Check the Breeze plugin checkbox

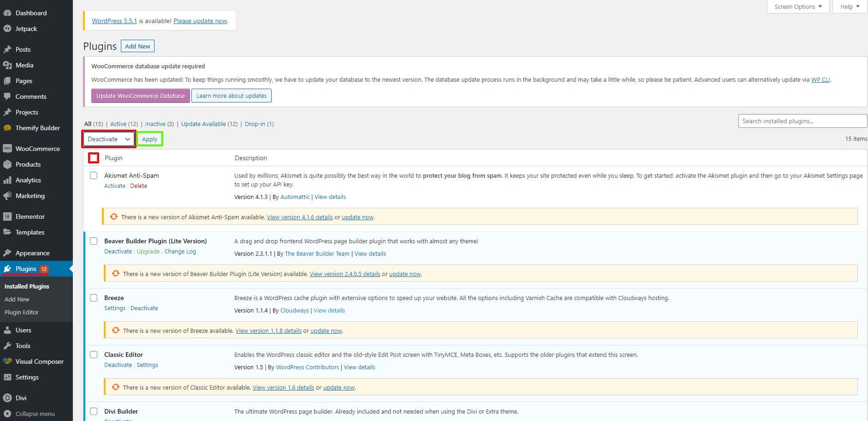coord(94,298)
